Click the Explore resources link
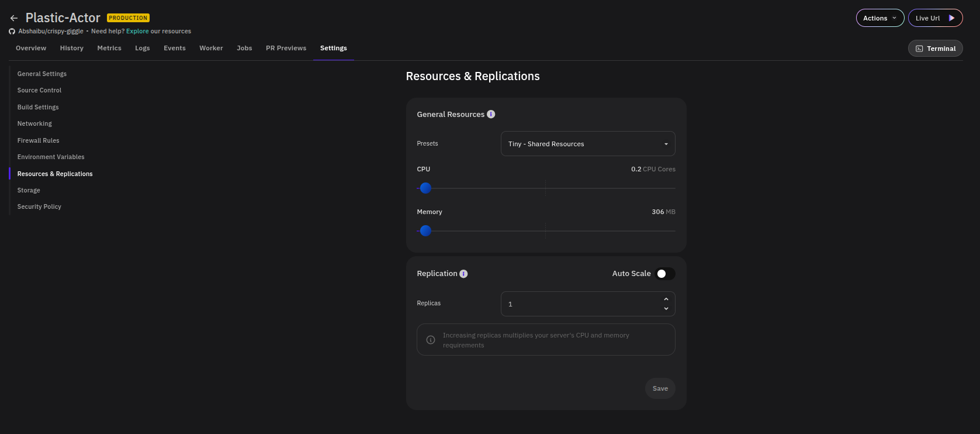Screen dimensions: 980x434 tap(137, 32)
